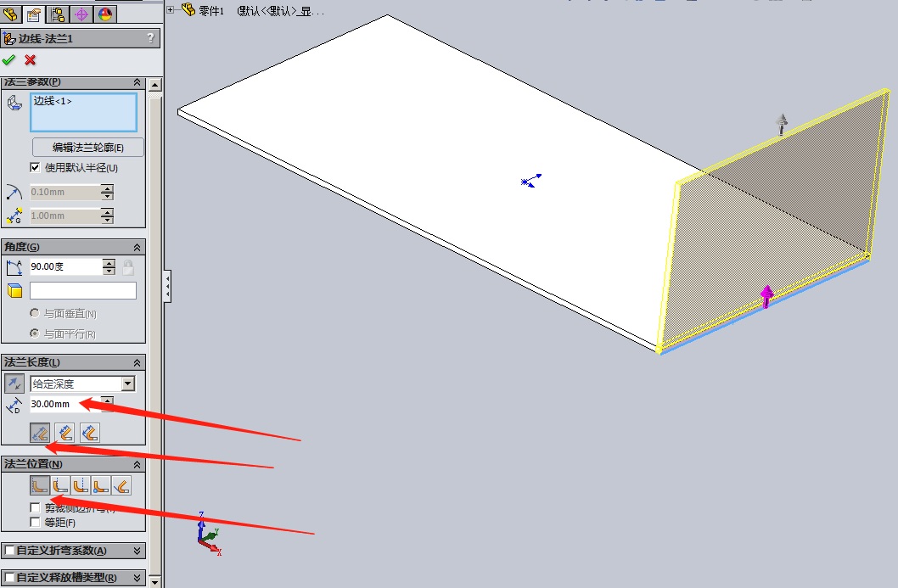This screenshot has height=588, width=898.
Task: Switch to the PropertyManager tab
Action: 34,14
